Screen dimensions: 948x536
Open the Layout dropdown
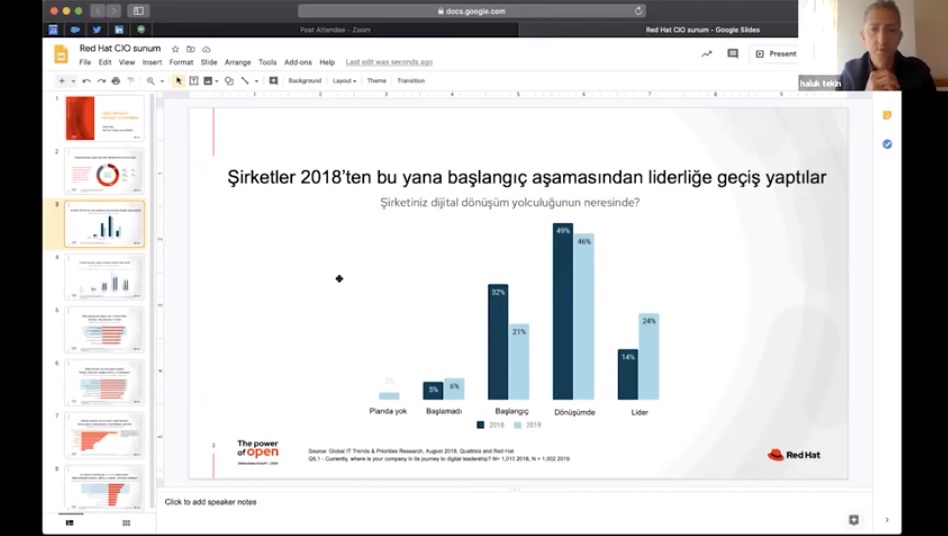[x=344, y=81]
